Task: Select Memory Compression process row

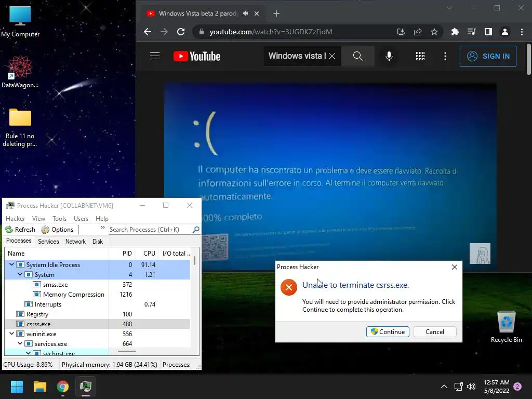Action: (x=97, y=294)
